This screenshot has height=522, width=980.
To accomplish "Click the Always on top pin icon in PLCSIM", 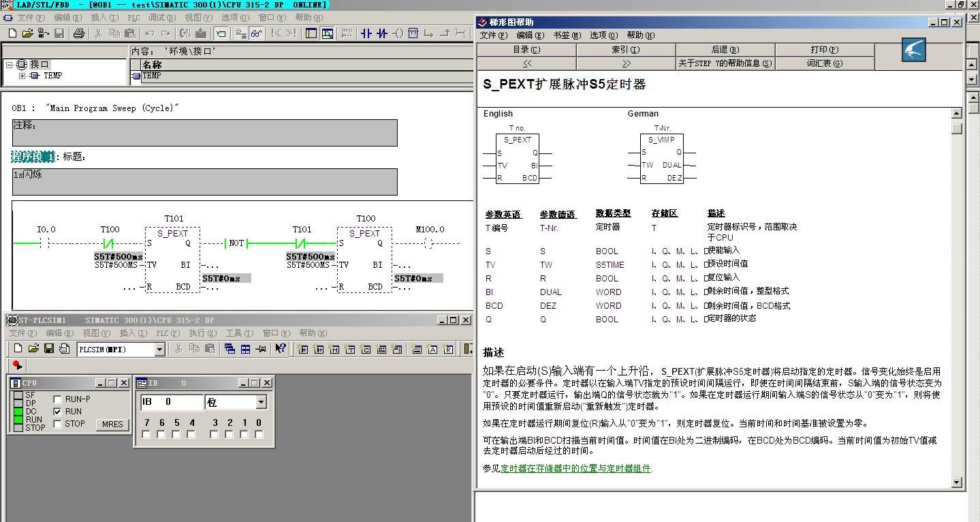I will point(261,349).
